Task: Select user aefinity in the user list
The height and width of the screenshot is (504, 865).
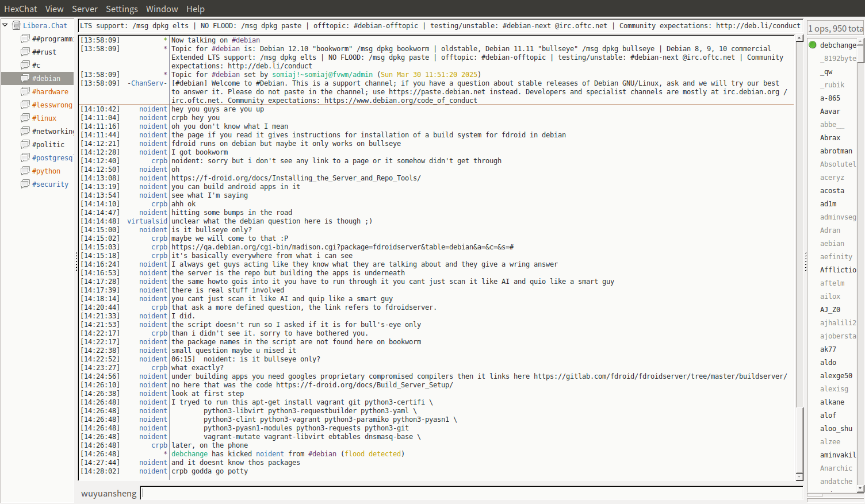Action: click(836, 257)
